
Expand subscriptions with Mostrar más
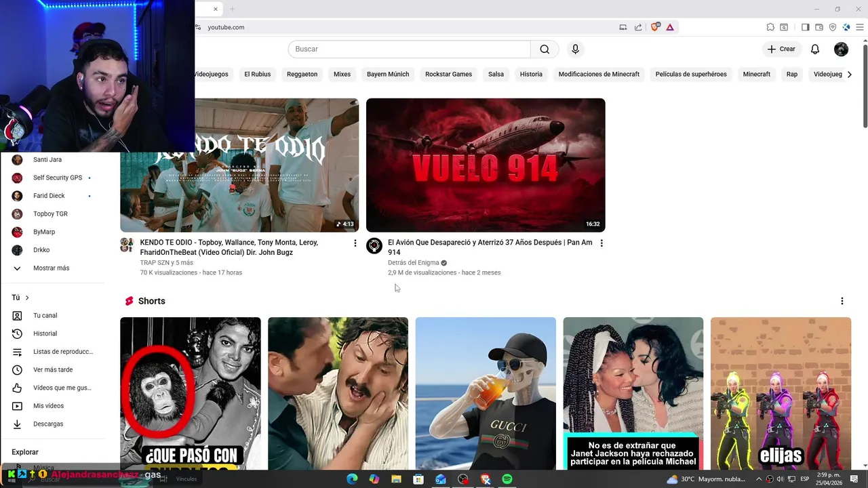[52, 268]
